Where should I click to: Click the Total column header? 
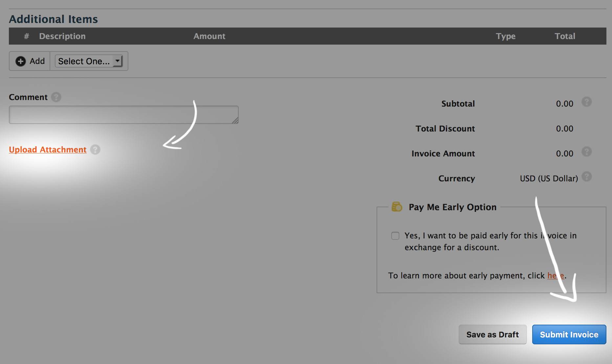565,36
